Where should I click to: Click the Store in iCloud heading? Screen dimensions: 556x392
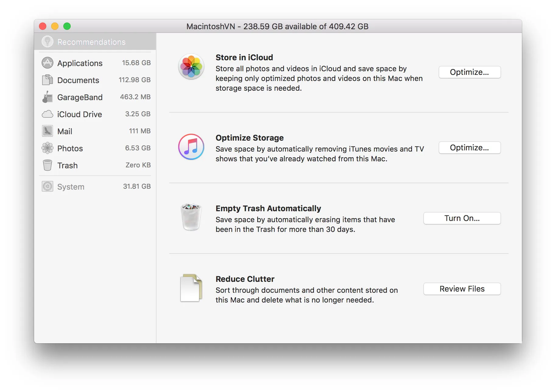coord(244,58)
